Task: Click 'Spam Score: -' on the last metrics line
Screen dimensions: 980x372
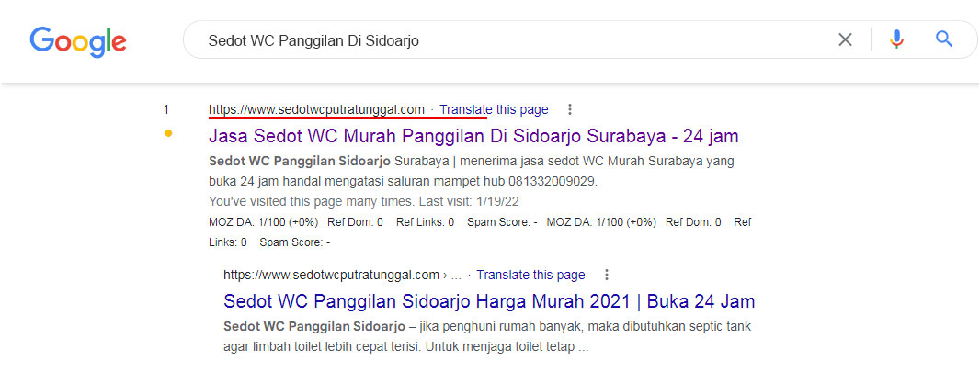Action: coord(295,242)
